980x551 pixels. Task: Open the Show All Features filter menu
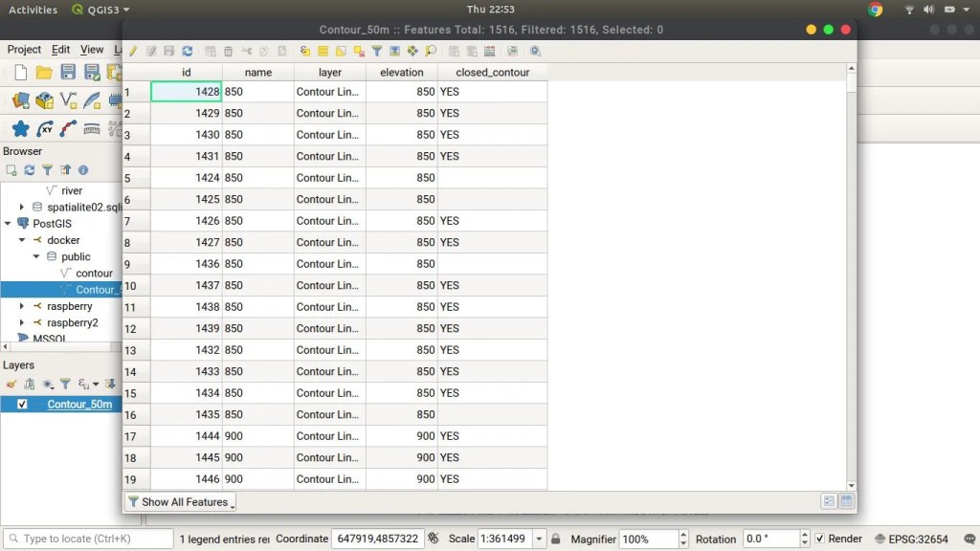[180, 502]
